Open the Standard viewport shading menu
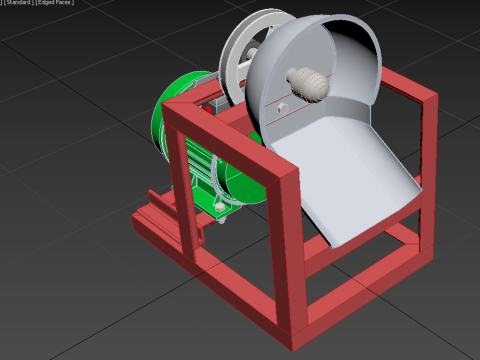The width and height of the screenshot is (480, 360). pos(18,2)
